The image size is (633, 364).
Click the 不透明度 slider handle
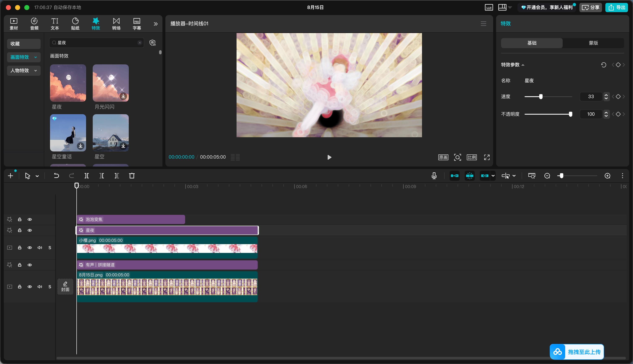coord(570,114)
